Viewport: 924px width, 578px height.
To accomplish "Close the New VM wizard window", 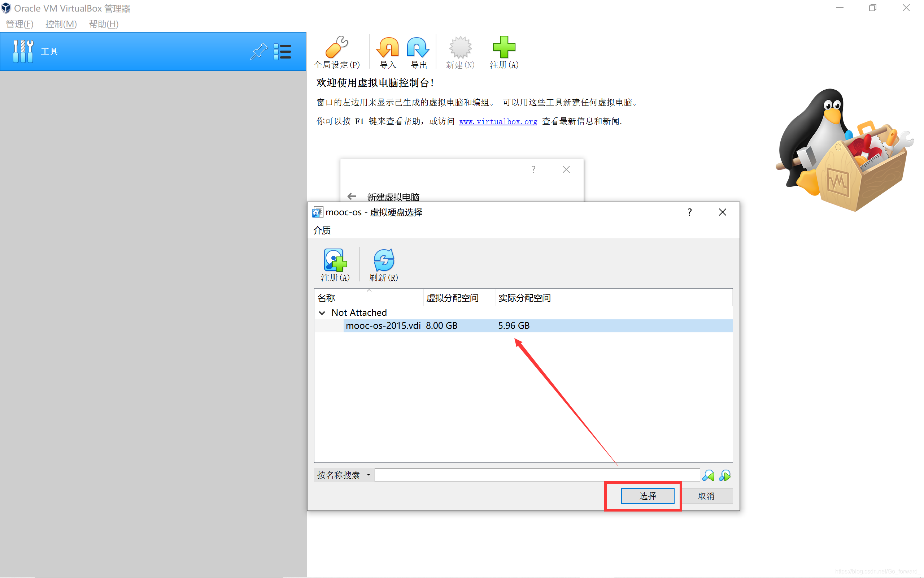I will (566, 169).
